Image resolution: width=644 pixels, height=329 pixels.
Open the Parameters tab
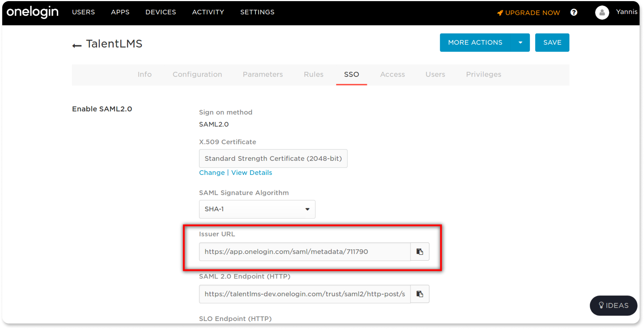pos(262,74)
